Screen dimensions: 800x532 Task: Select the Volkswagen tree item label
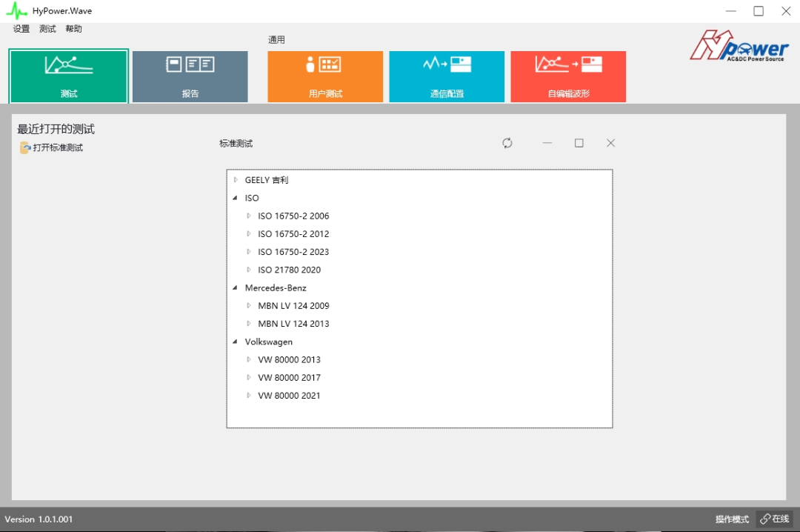coord(268,342)
